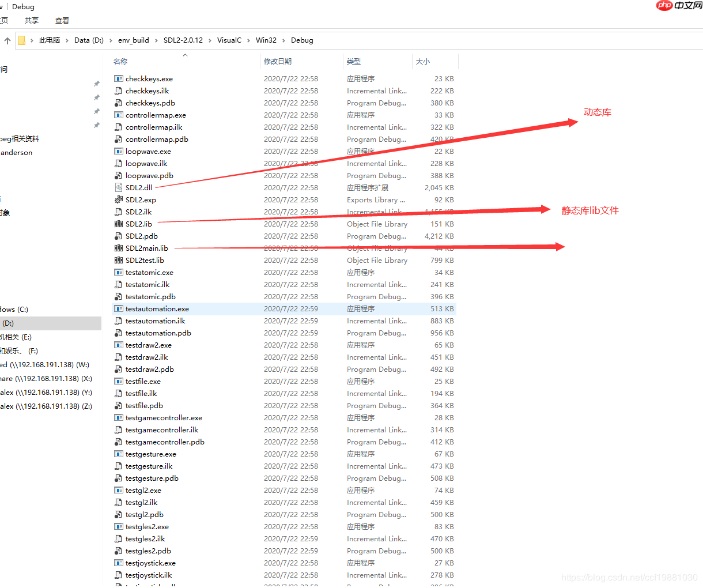Click the checkkeys.pdb file icon
The image size is (703, 588).
[x=118, y=103]
